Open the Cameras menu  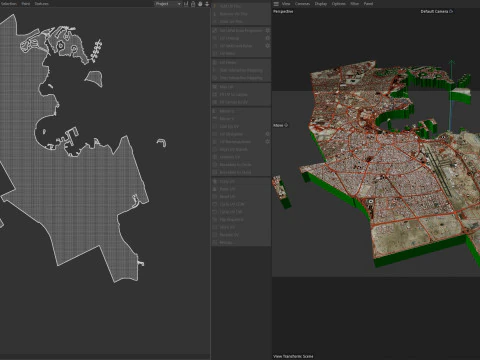(302, 4)
